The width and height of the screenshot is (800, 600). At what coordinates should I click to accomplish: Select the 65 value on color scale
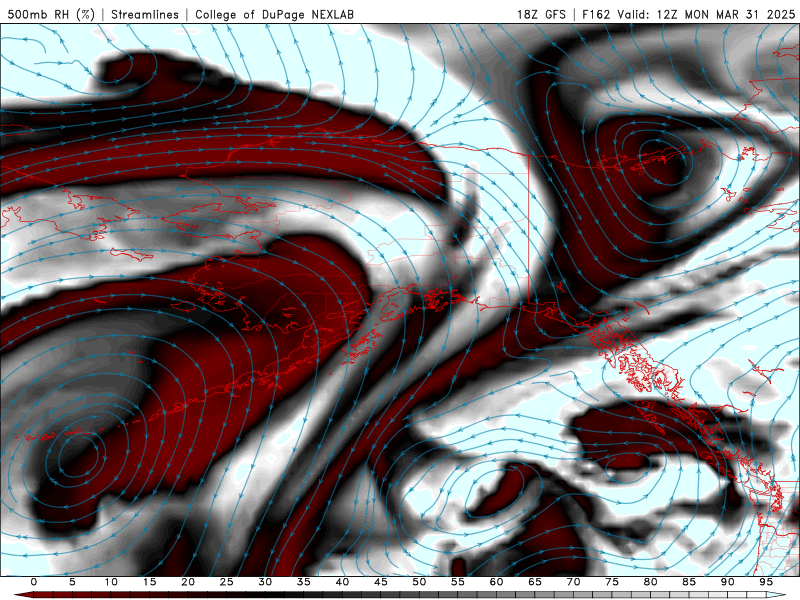click(x=535, y=582)
